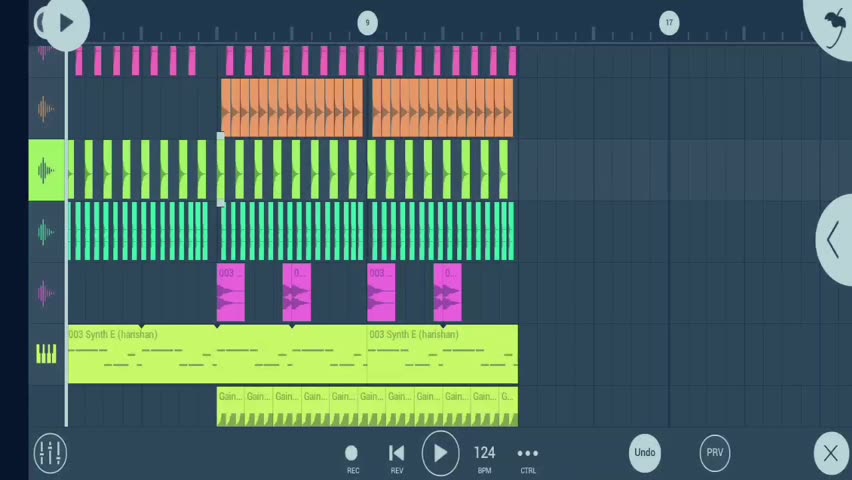Tap the 124 BPM tempo value
This screenshot has width=852, height=480.
click(484, 452)
